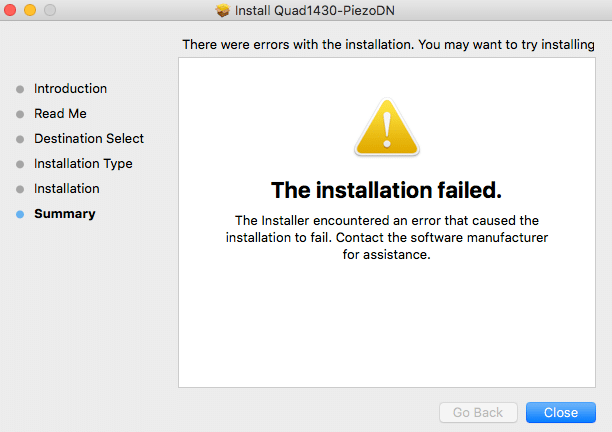Click the bullet beside Destination Select
The height and width of the screenshot is (432, 612).
point(20,139)
